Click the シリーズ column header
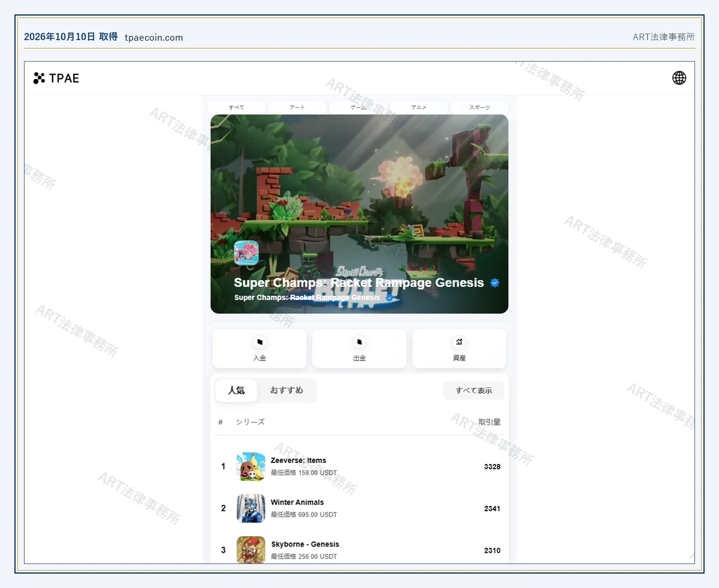 point(250,422)
